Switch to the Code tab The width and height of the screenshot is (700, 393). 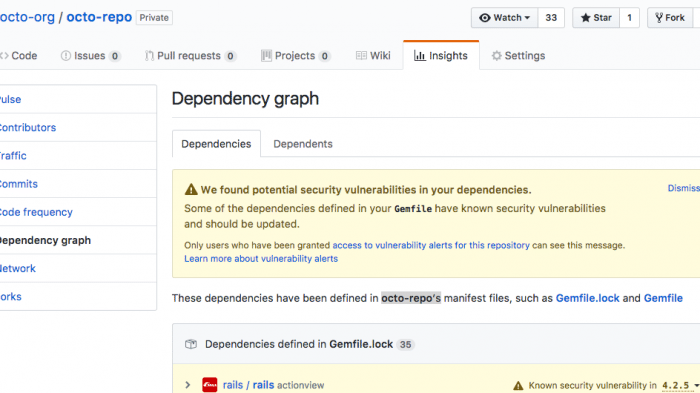pos(19,56)
